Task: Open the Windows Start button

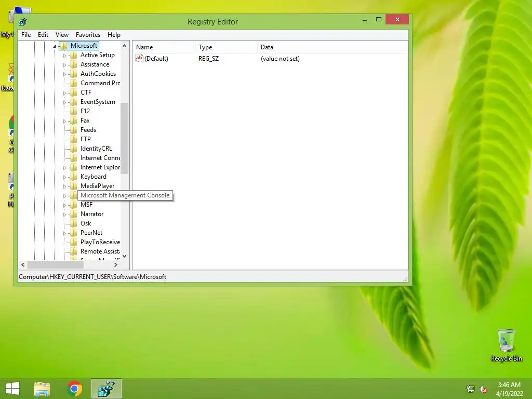Action: point(12,389)
